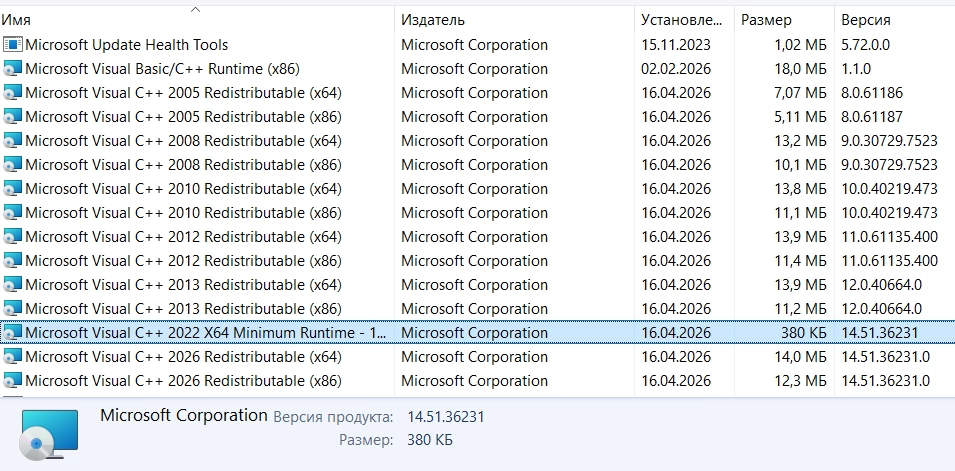Click the Visual C++ 2010 Redistributable (x64) icon
Image resolution: width=955 pixels, height=471 pixels.
[13, 189]
